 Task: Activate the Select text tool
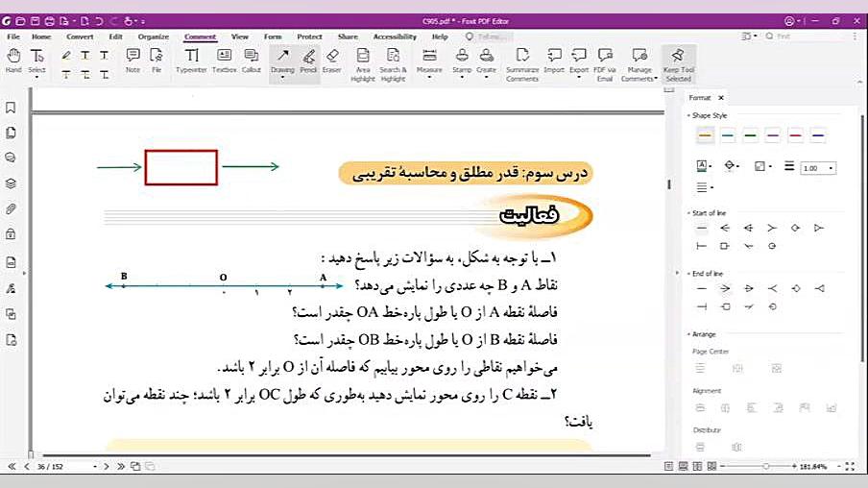coord(37,60)
